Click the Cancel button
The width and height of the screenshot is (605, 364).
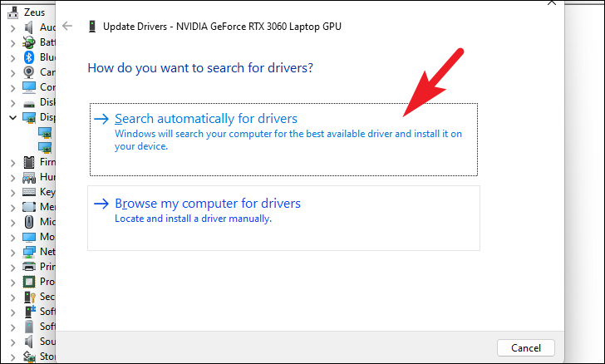pyautogui.click(x=526, y=347)
